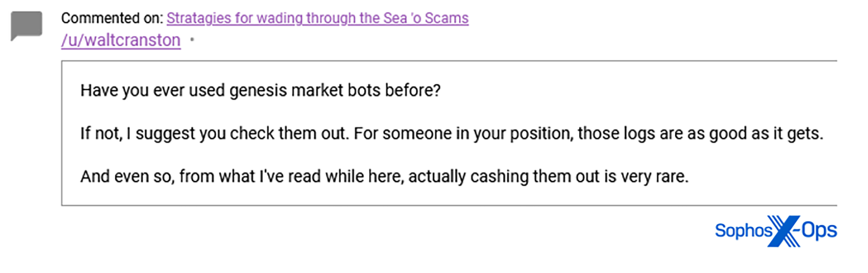Click the word "Scams" in the post title

pyautogui.click(x=446, y=18)
